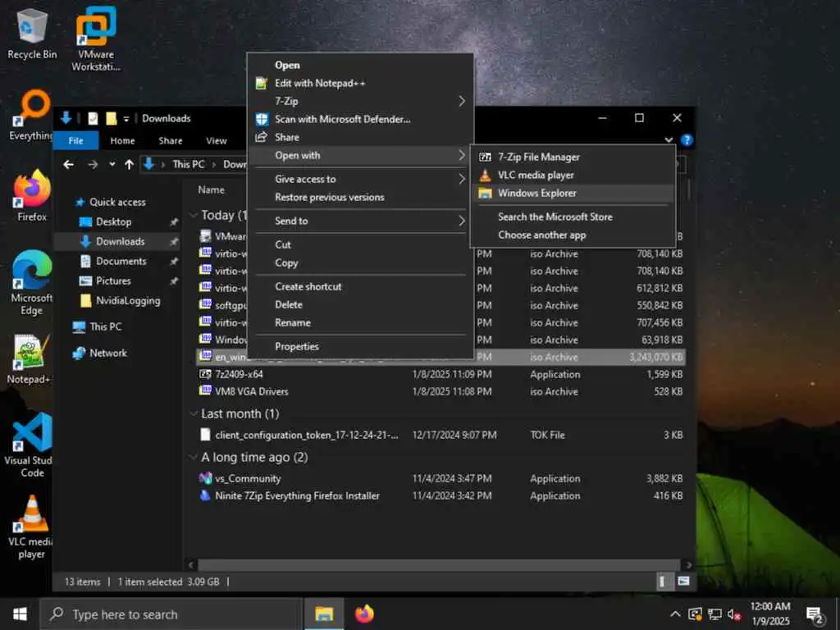Click the Windows Start button
Image resolution: width=840 pixels, height=630 pixels.
click(x=20, y=614)
